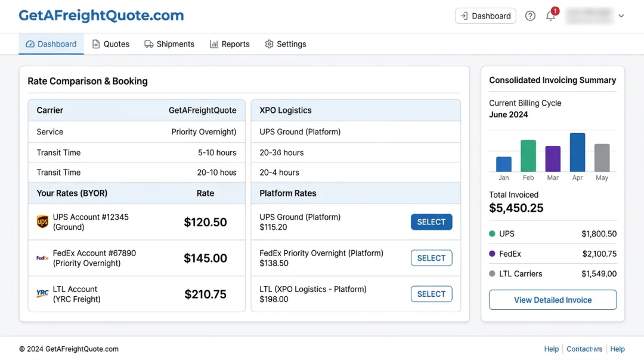This screenshot has width=644, height=360.
Task: Click the May bar in chart
Action: coord(602,158)
